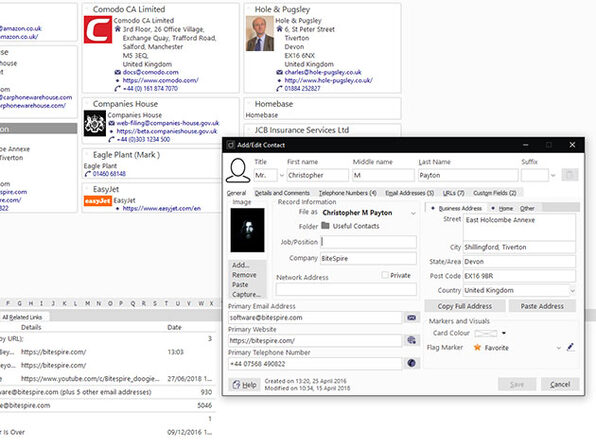The image size is (596, 447).
Task: Click the phone icon beside +44 (0) 161 874 7070
Action: 117,89
